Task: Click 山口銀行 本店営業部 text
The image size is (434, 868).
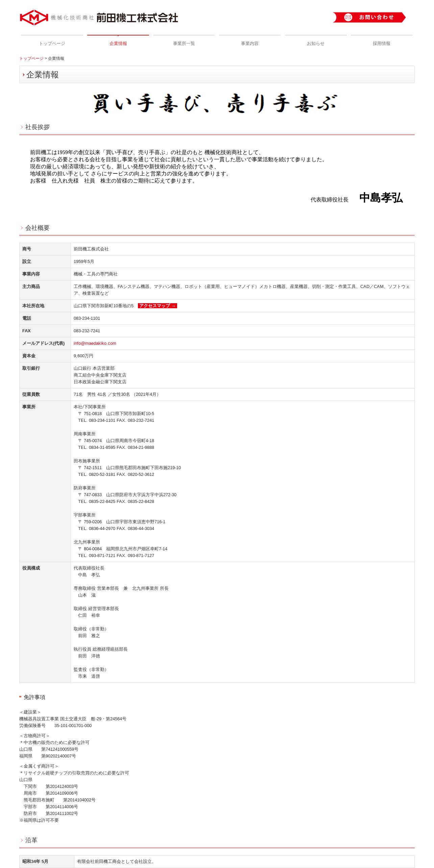Action: click(94, 368)
